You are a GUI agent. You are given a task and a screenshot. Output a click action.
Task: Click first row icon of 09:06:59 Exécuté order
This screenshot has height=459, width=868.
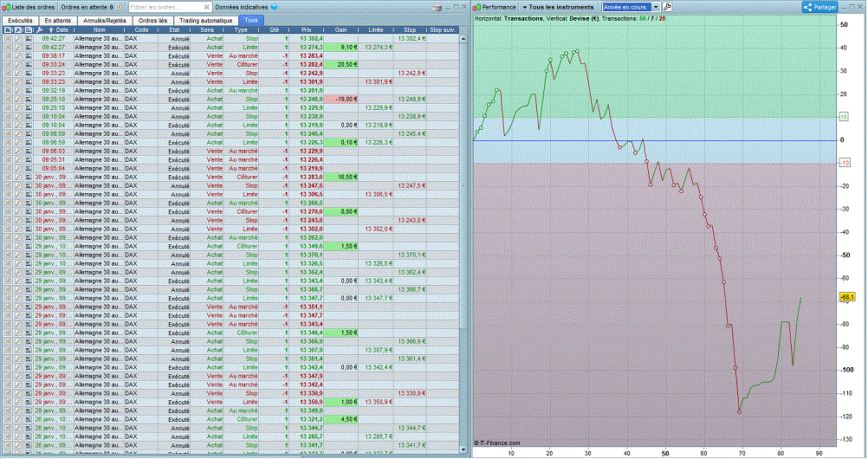9,143
